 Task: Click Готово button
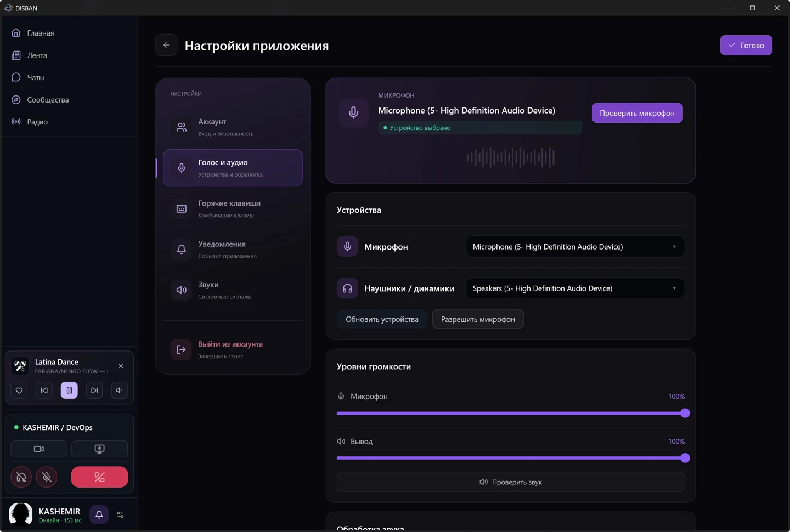tap(746, 45)
